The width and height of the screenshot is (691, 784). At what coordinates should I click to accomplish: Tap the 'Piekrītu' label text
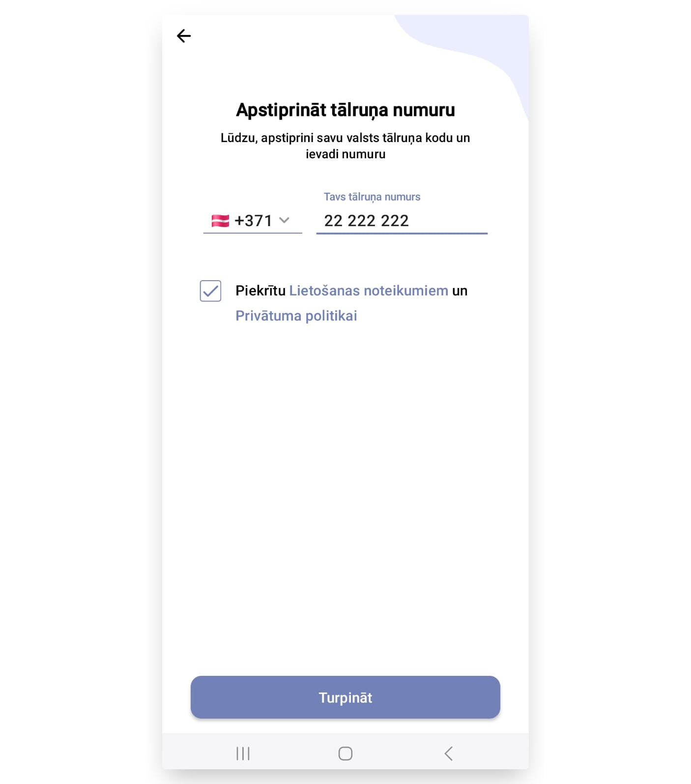click(x=260, y=290)
